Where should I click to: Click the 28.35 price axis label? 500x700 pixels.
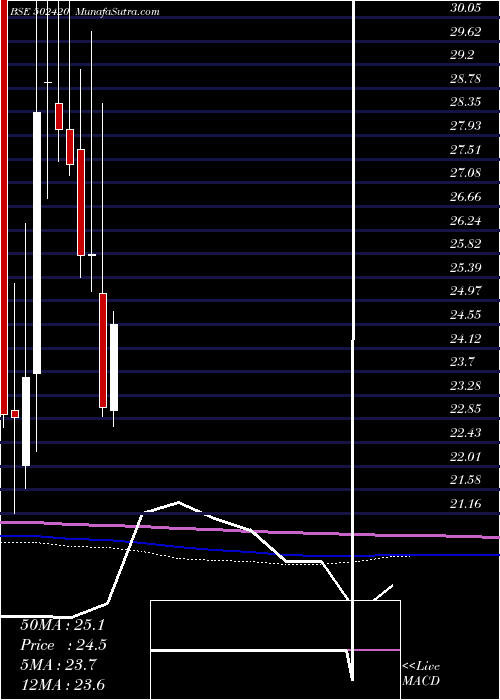click(x=465, y=102)
